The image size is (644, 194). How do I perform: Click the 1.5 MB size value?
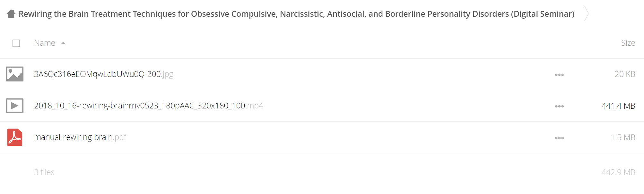(x=623, y=137)
